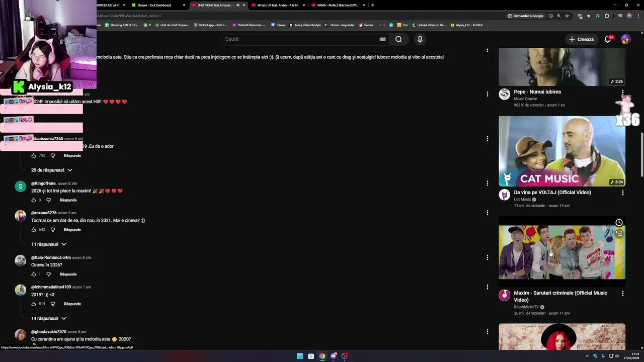Show hidden system tray icons
Screen dimensions: 644x362
(587, 356)
